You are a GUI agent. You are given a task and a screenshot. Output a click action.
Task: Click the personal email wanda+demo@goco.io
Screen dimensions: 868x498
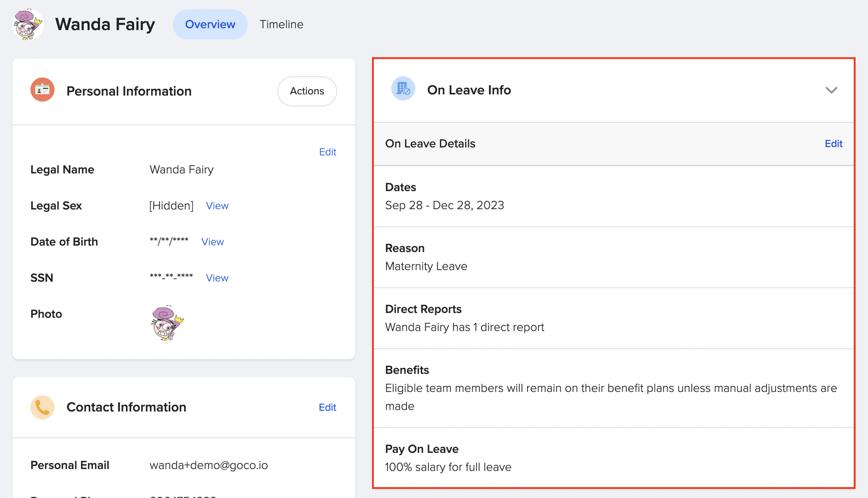pos(208,465)
